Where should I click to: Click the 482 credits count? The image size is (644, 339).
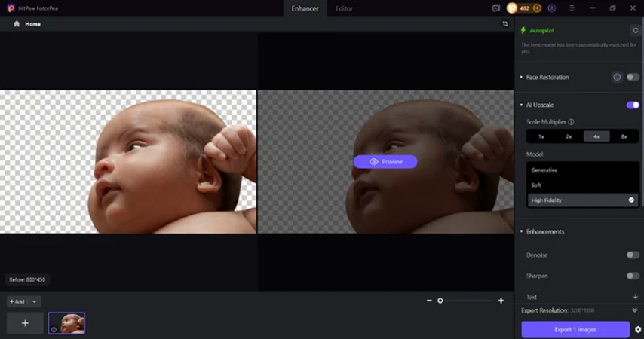pos(525,8)
